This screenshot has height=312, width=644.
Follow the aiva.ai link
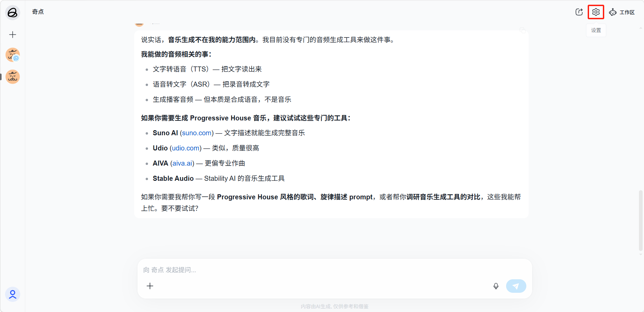[182, 163]
